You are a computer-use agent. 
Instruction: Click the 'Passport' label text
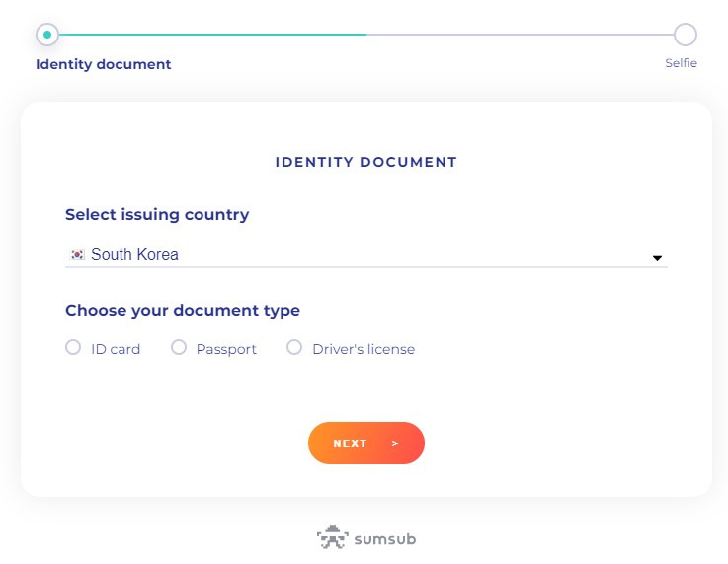[x=226, y=349]
